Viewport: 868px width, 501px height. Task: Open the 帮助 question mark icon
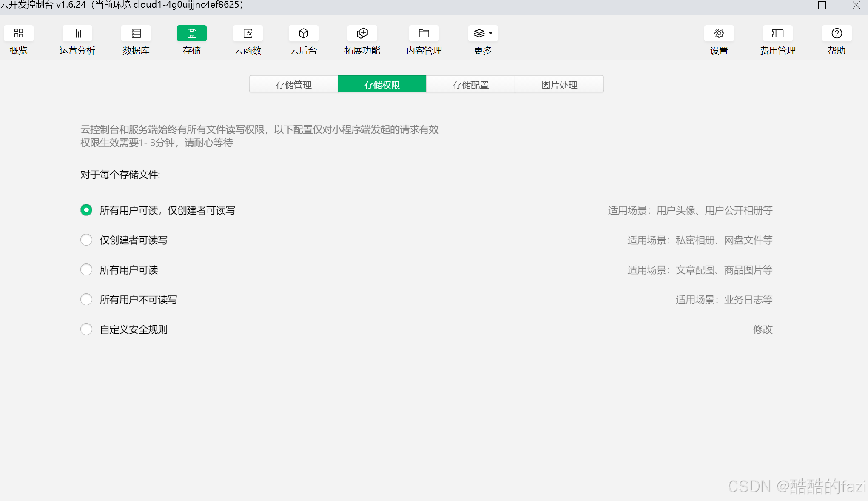837,34
